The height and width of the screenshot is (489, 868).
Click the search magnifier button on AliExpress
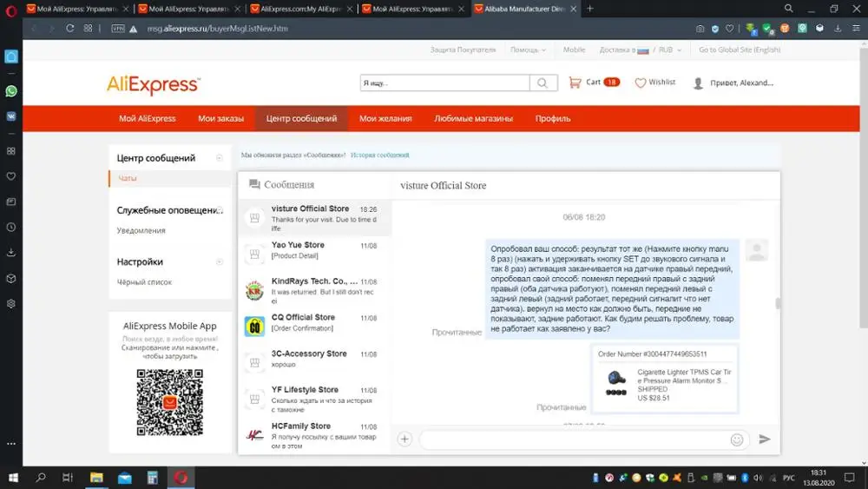(x=542, y=83)
